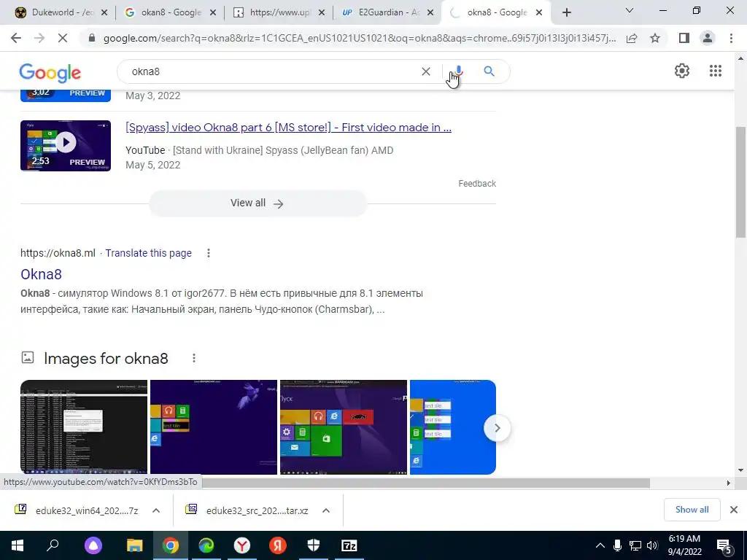747x560 pixels.
Task: Open more options beside Images for okna8
Action: tap(194, 358)
